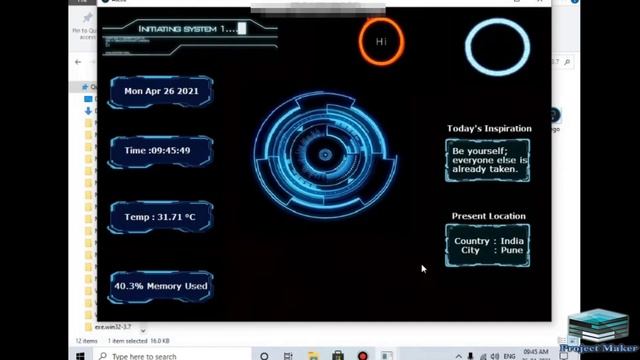Open the network tray icon
640x360 pixels.
pos(483,356)
